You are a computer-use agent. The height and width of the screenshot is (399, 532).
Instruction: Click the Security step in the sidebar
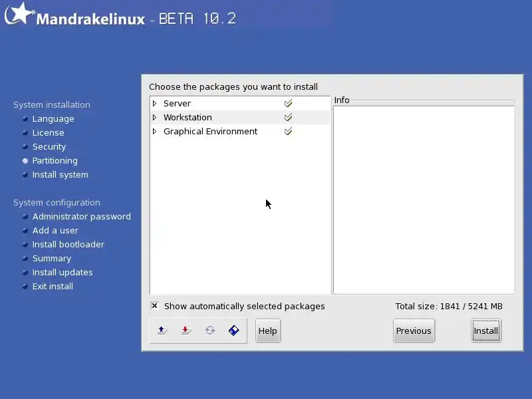(49, 146)
